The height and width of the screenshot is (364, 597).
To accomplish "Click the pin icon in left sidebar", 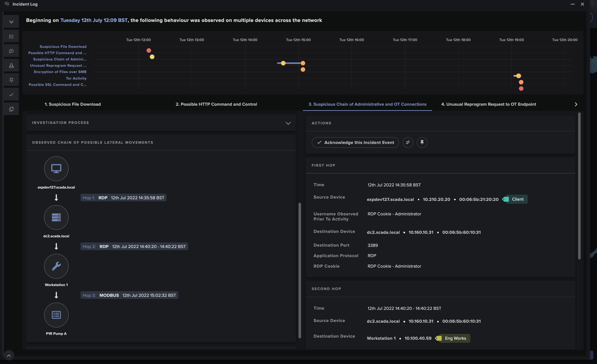I will pyautogui.click(x=11, y=80).
